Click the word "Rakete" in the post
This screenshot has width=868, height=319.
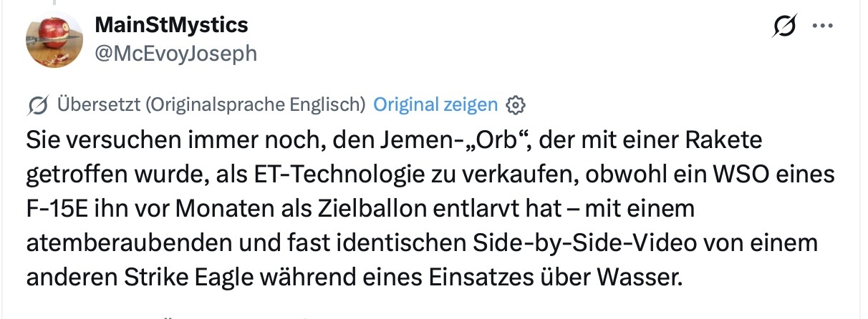click(x=725, y=139)
